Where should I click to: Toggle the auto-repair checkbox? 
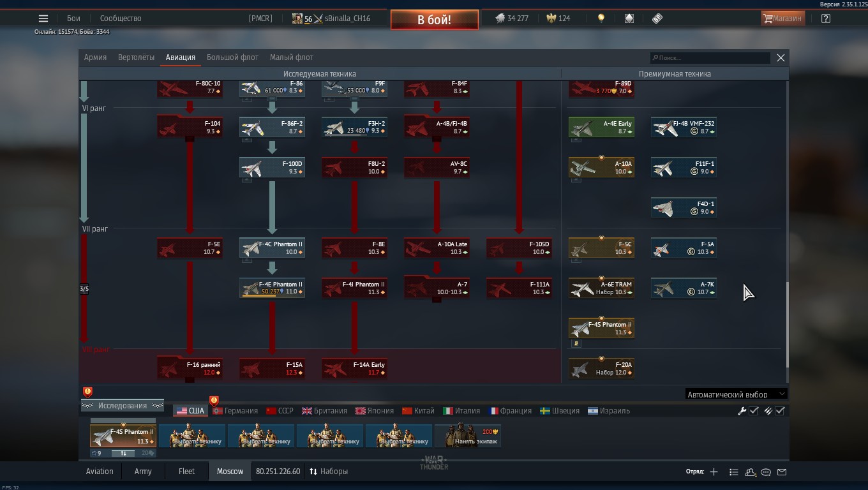click(754, 411)
